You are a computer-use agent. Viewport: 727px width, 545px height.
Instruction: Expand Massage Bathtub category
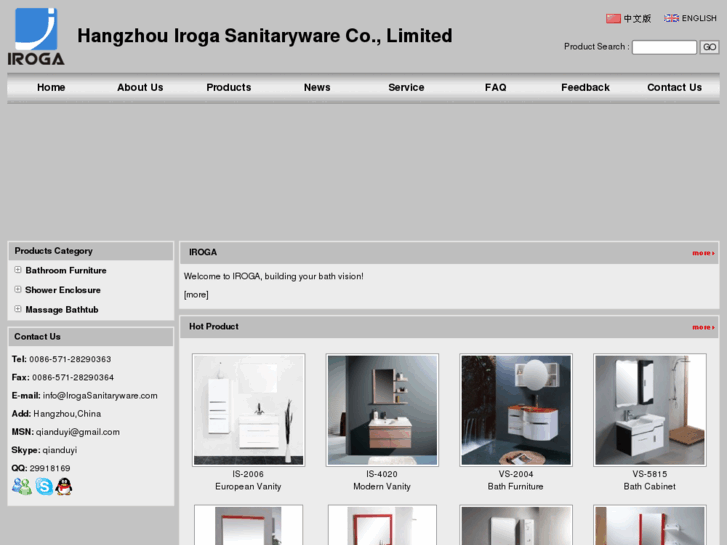click(18, 309)
